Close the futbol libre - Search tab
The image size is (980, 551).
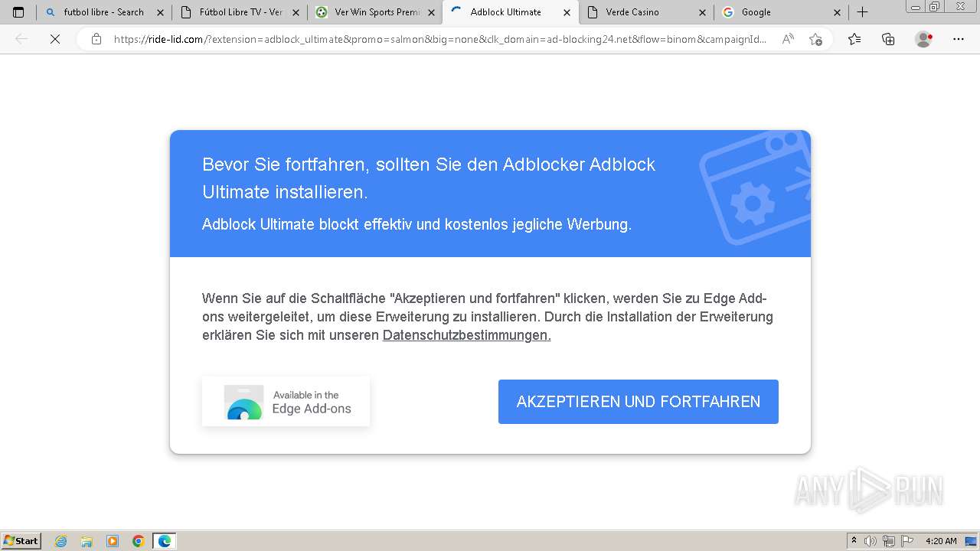pyautogui.click(x=160, y=12)
